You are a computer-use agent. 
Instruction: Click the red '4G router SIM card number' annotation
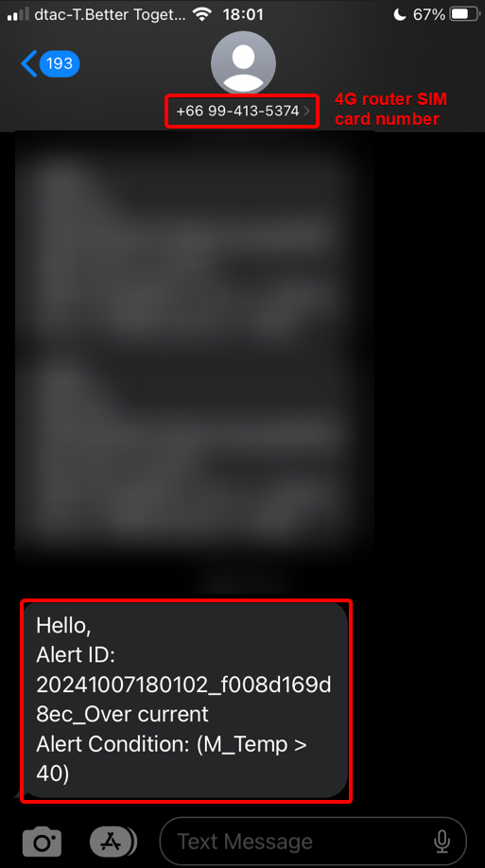[390, 109]
